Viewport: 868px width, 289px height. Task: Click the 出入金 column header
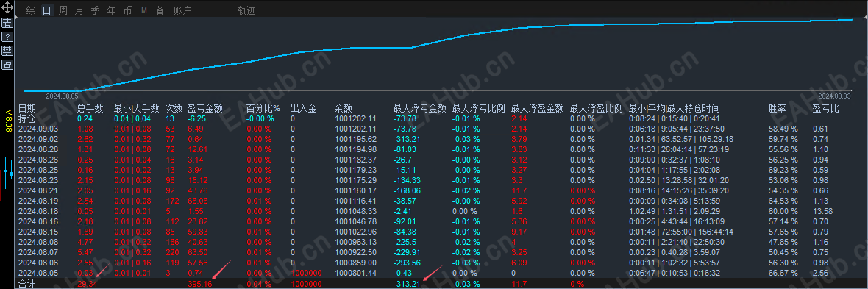303,109
